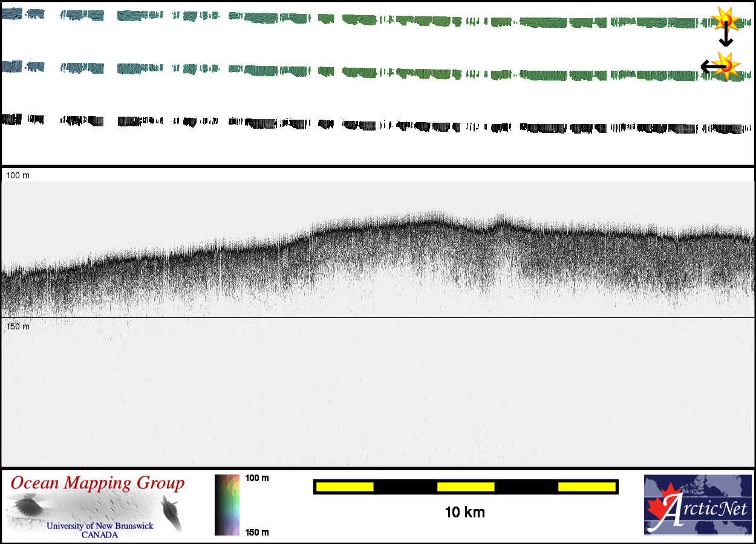Click the University of New Brunswick text

(100, 526)
